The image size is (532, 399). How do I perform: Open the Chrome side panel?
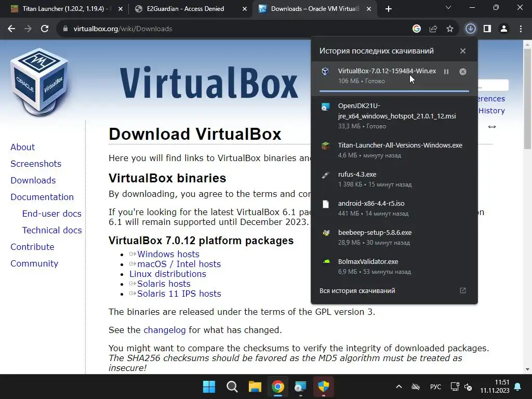[487, 29]
